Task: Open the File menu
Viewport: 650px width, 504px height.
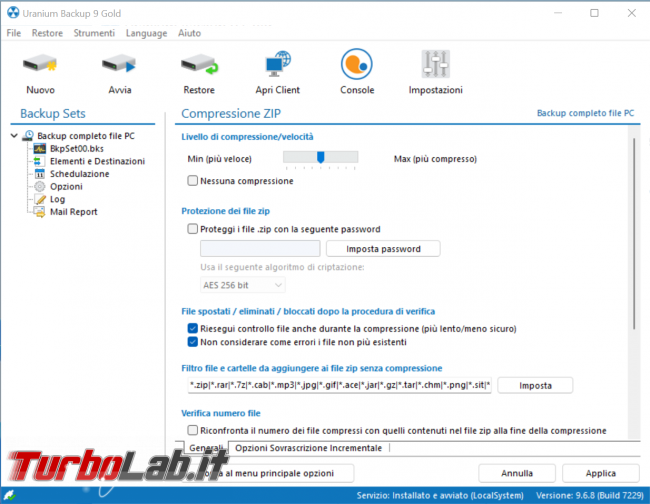Action: coord(14,33)
